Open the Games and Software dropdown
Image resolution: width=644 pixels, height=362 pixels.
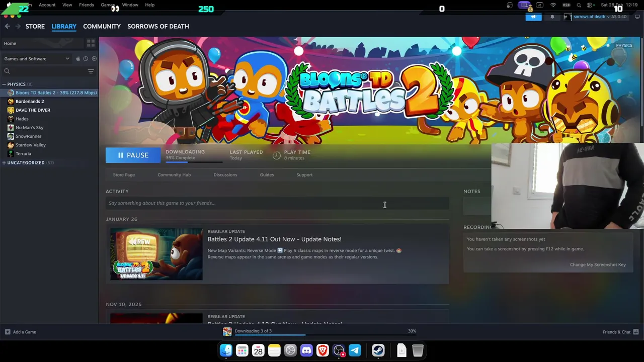[36, 59]
